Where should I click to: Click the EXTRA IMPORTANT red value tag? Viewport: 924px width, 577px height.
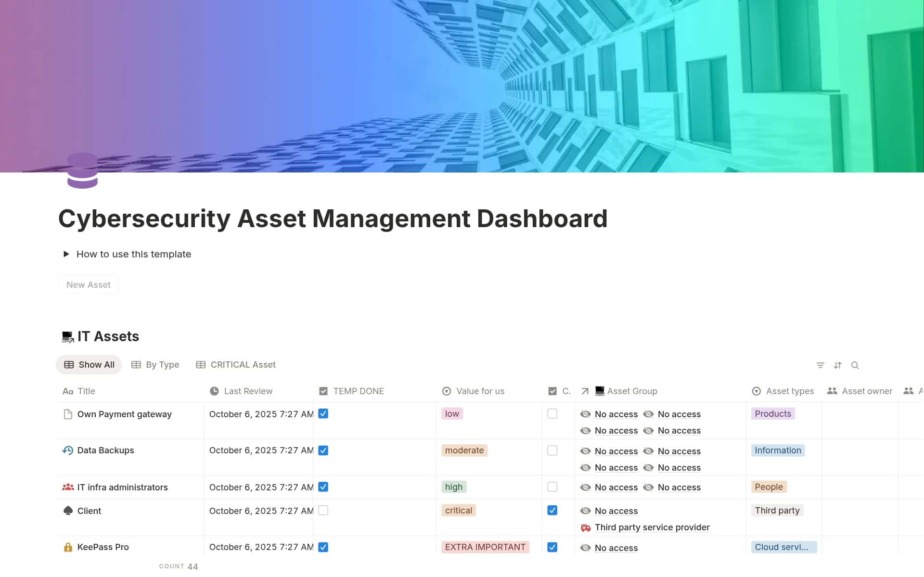(x=485, y=547)
